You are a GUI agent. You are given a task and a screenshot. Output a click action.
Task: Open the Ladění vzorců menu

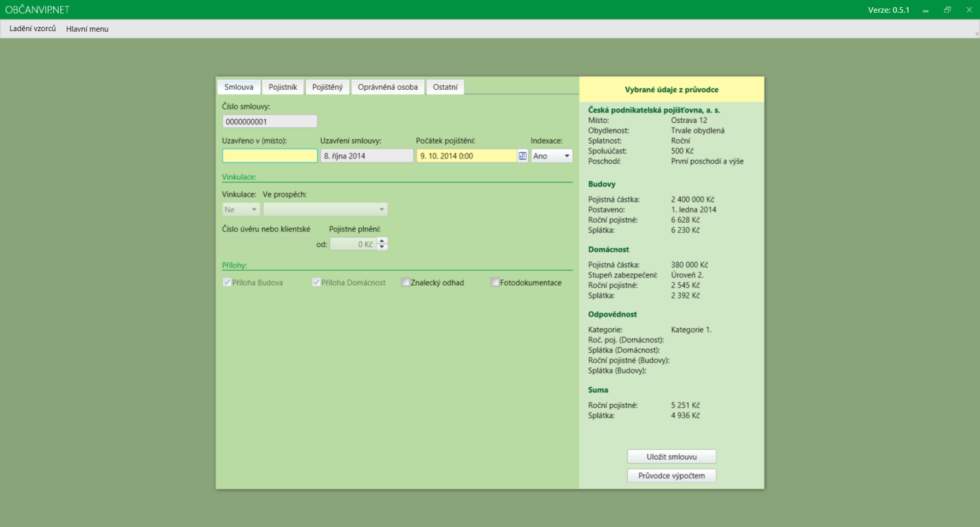(x=33, y=29)
